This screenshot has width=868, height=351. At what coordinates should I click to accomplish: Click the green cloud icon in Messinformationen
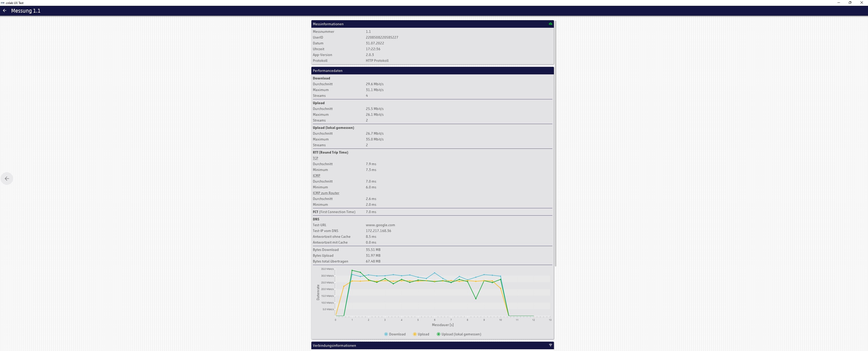pyautogui.click(x=550, y=24)
